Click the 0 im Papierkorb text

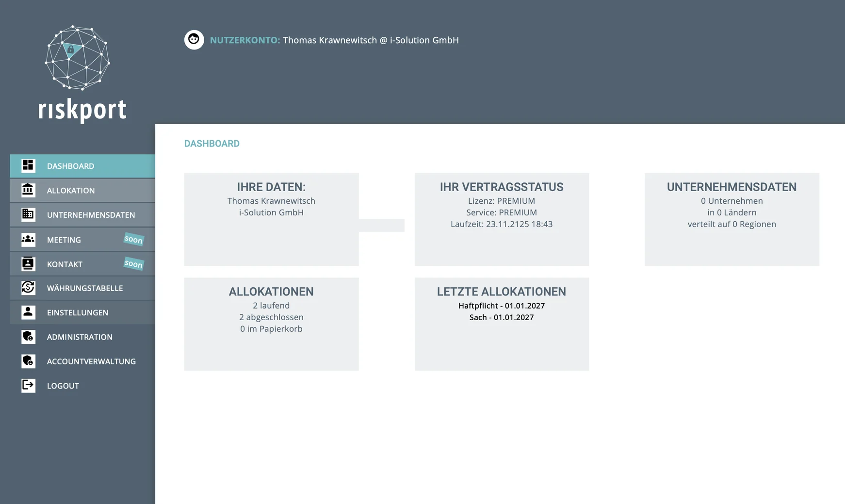point(271,329)
